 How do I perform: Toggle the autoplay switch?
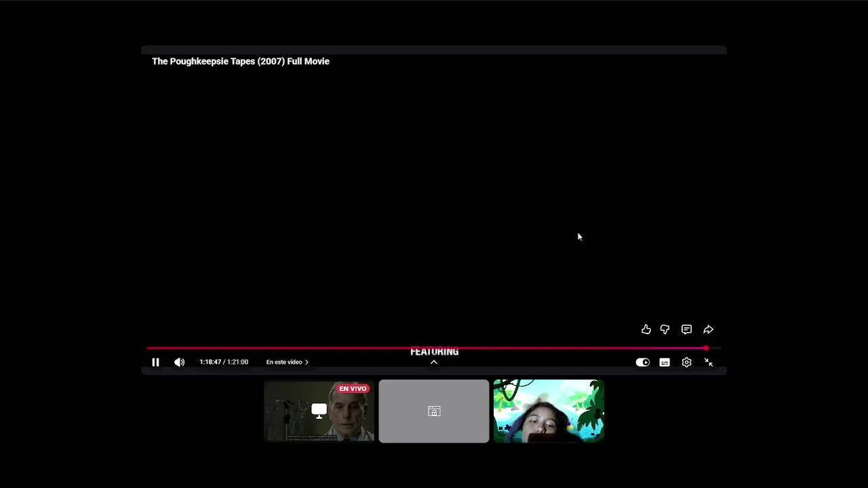pos(642,363)
